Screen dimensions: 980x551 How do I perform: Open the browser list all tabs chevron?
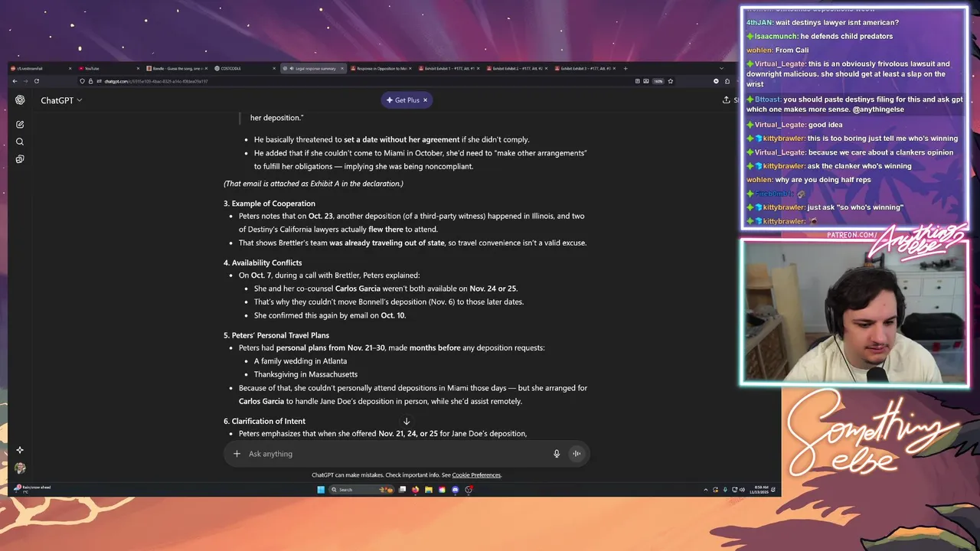(x=721, y=68)
